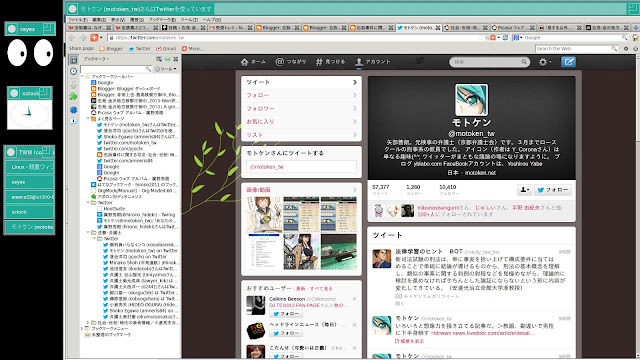Open Gmail in the Share page bar
Image resolution: width=640 pixels, height=360 pixels.
pyautogui.click(x=166, y=49)
